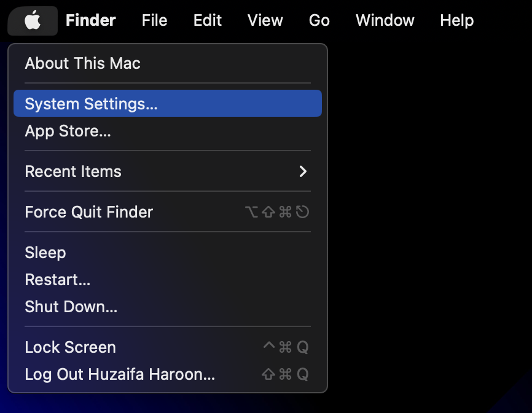Click Lock Screen
532x413 pixels.
70,347
